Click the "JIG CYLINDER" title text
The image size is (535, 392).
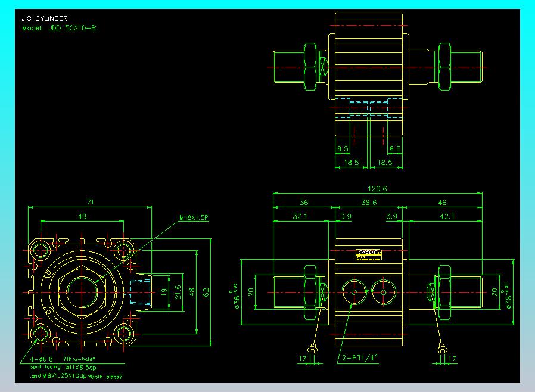[x=44, y=18]
